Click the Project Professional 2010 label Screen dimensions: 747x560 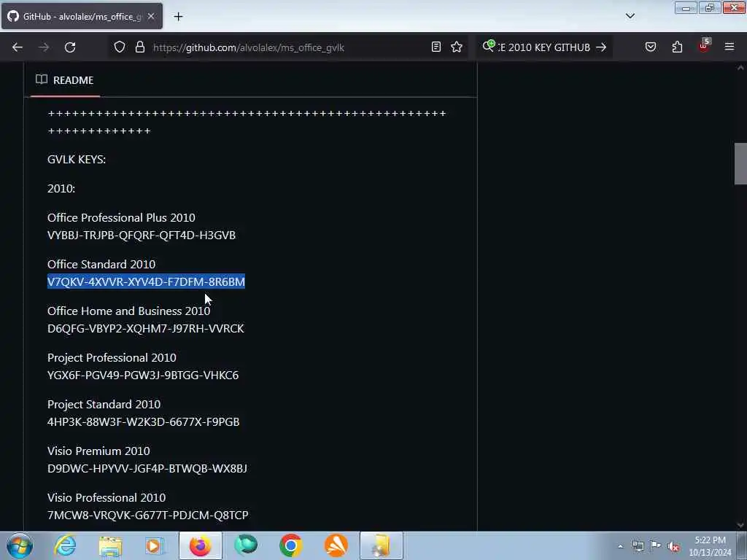(112, 357)
